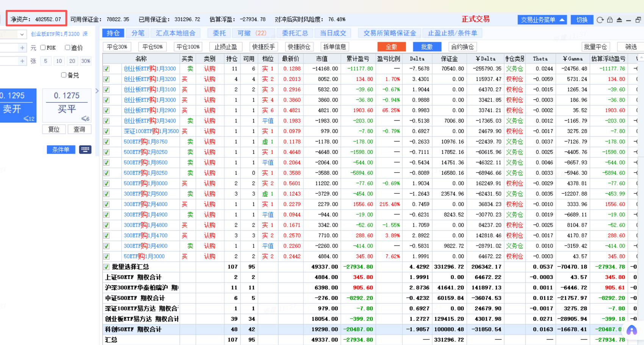
Task: Select the 30% quantity preset
Action: point(86,61)
